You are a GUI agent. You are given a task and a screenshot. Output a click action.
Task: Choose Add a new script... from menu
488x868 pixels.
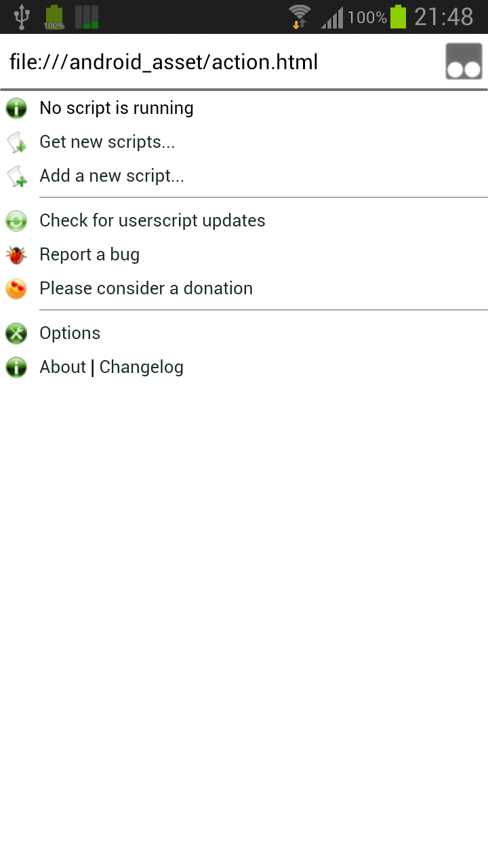pyautogui.click(x=112, y=176)
